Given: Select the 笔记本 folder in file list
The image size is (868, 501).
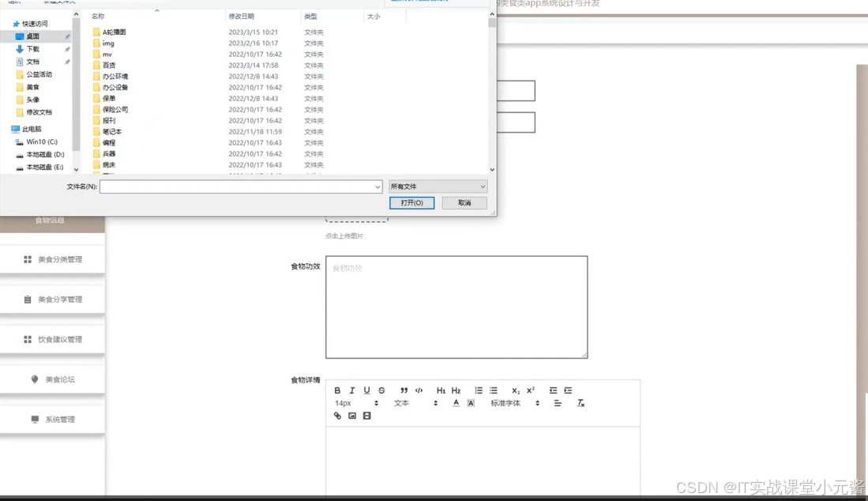Looking at the screenshot, I should [112, 132].
